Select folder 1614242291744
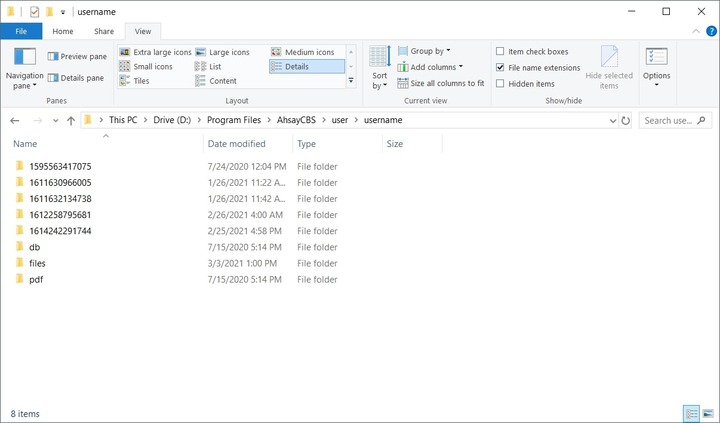Viewport: 720px width, 423px height. tap(60, 231)
